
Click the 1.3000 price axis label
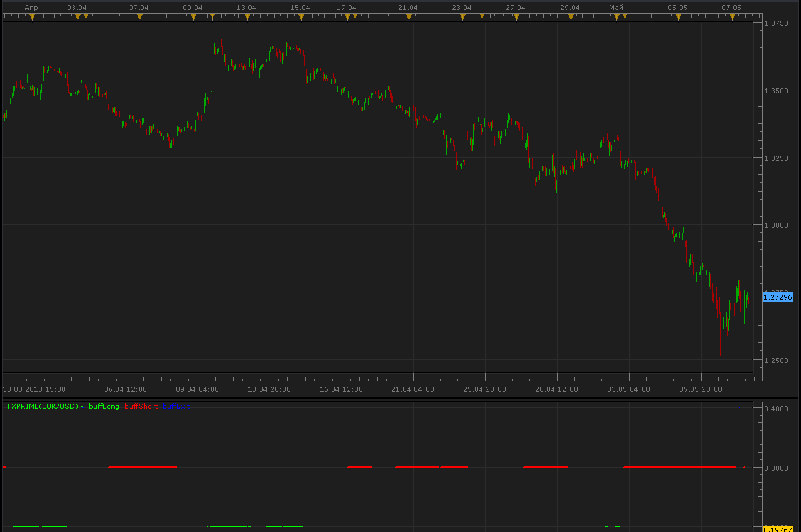(x=776, y=225)
